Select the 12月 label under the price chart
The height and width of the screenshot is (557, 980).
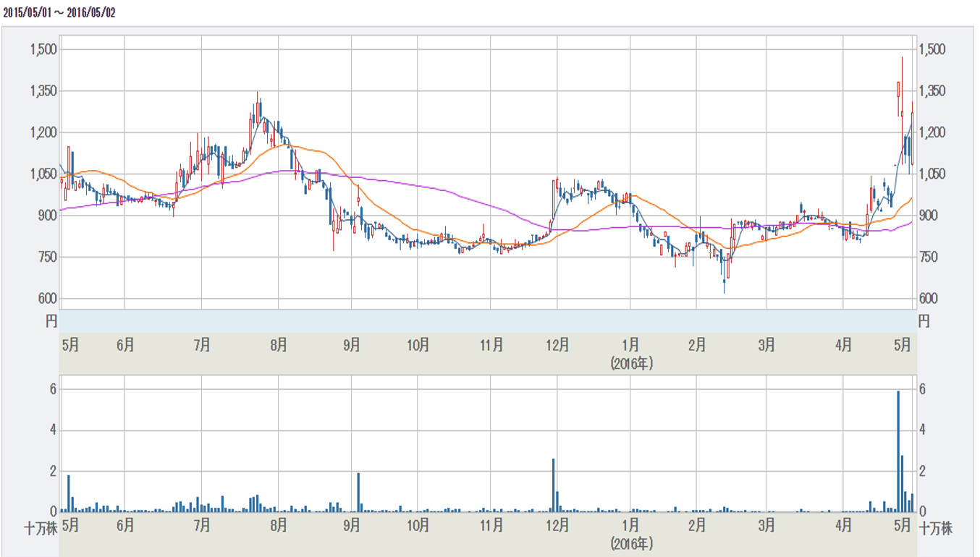[x=557, y=346]
